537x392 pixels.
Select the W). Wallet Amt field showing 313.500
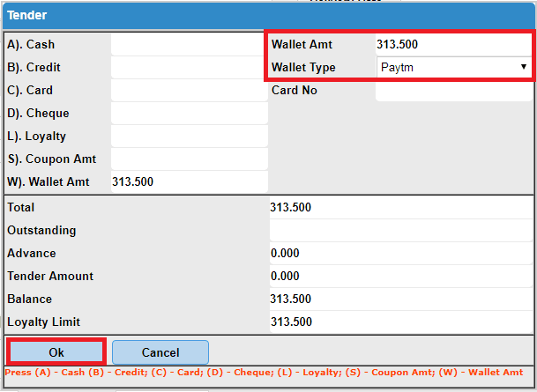[x=189, y=181]
